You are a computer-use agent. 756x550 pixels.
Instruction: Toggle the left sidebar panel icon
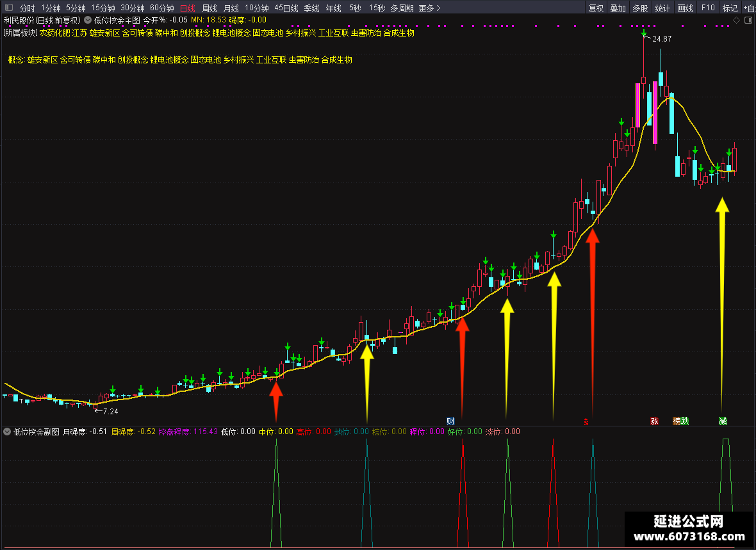coord(9,8)
